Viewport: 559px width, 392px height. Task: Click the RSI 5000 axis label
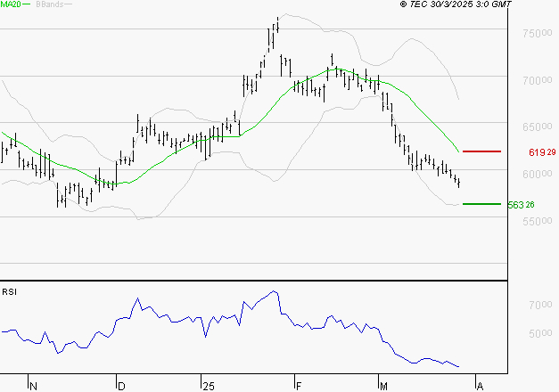coord(540,333)
